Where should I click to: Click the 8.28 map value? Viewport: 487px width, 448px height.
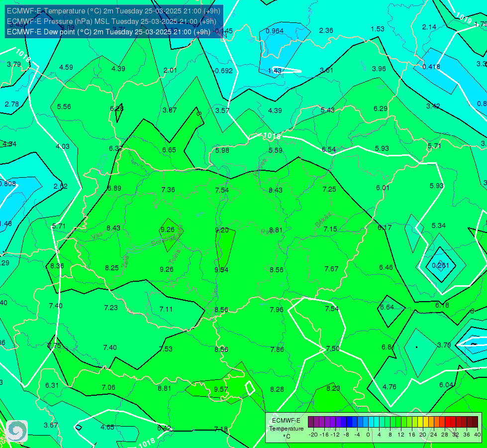tap(277, 389)
